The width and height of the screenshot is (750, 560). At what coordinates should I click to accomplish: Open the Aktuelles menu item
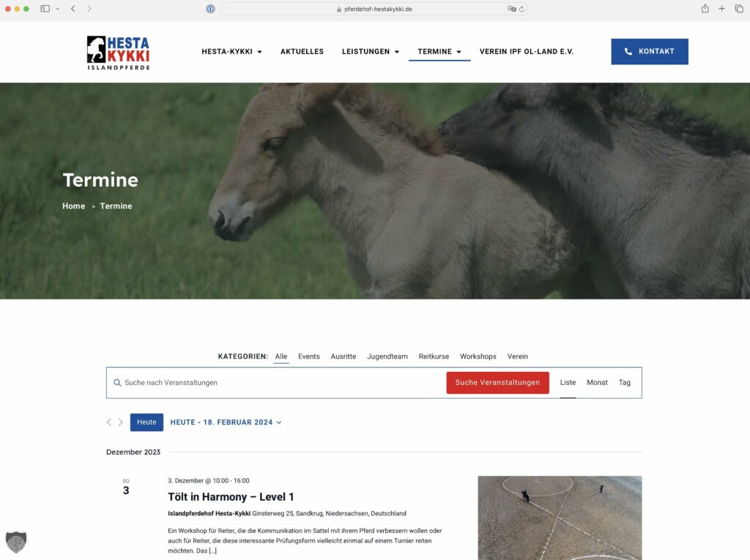tap(302, 51)
